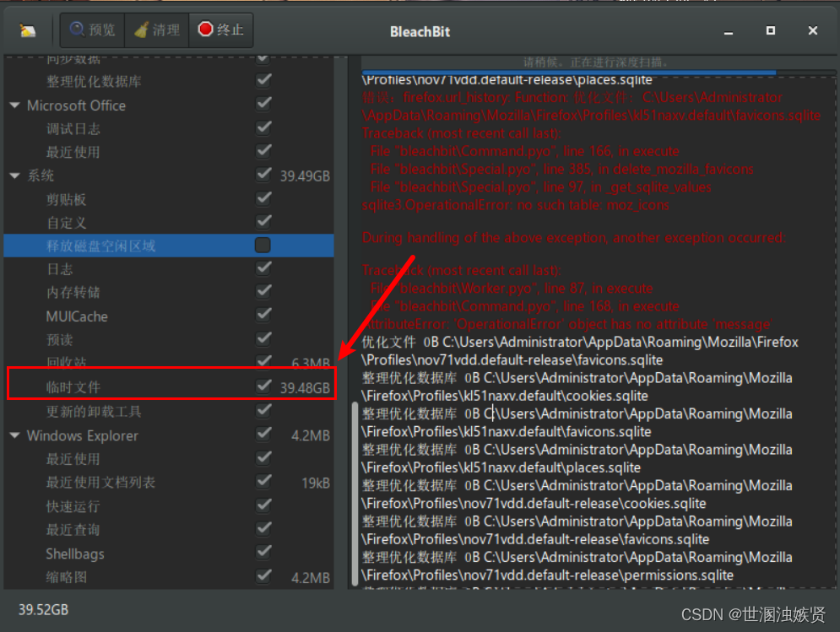Click the log panel vertical scrollbar
This screenshot has height=632, width=840.
pyautogui.click(x=355, y=494)
